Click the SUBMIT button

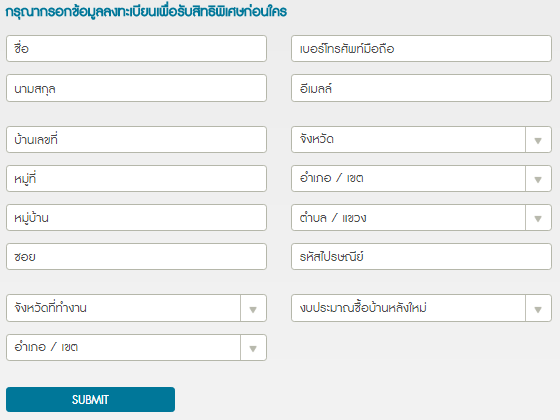pyautogui.click(x=90, y=399)
